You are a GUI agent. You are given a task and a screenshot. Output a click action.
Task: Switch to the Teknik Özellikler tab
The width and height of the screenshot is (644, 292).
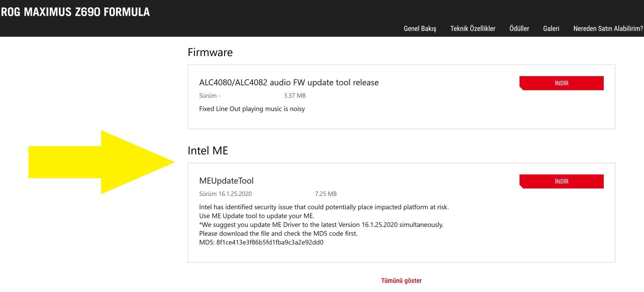click(x=473, y=29)
